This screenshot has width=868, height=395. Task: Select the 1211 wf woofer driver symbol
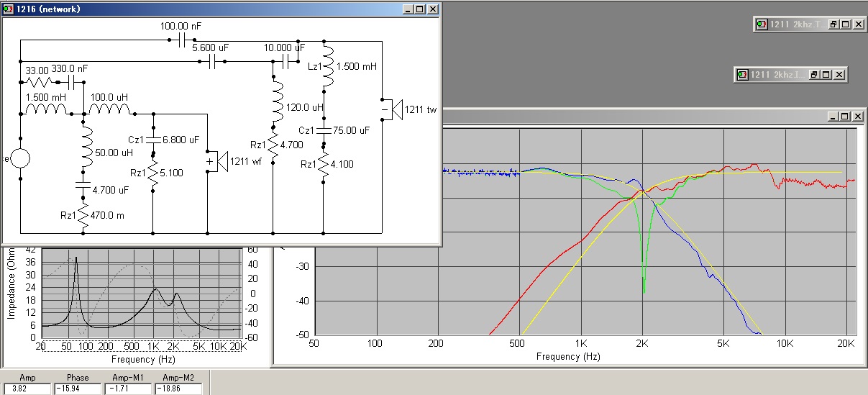pyautogui.click(x=218, y=161)
